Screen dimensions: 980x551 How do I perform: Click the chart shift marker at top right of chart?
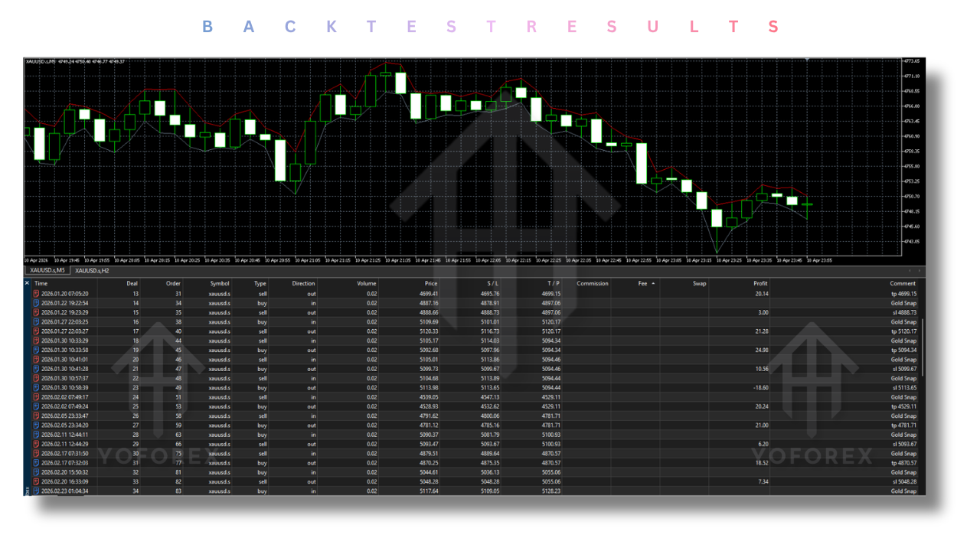point(806,59)
